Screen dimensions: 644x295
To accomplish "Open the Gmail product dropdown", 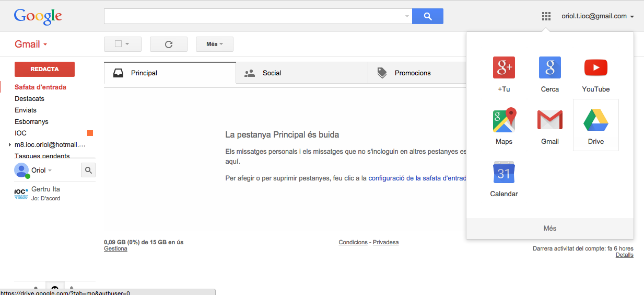I will coord(31,44).
